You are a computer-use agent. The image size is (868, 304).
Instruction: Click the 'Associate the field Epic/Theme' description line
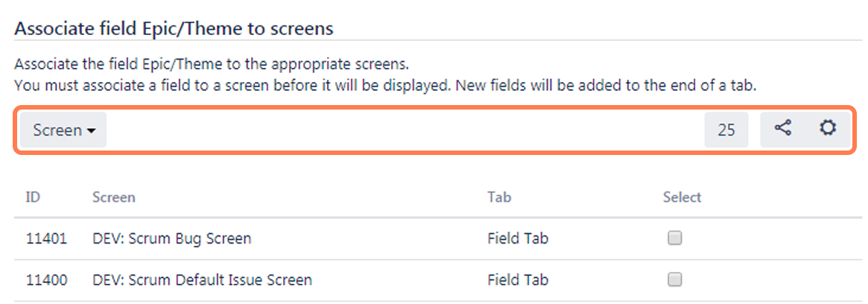click(212, 63)
